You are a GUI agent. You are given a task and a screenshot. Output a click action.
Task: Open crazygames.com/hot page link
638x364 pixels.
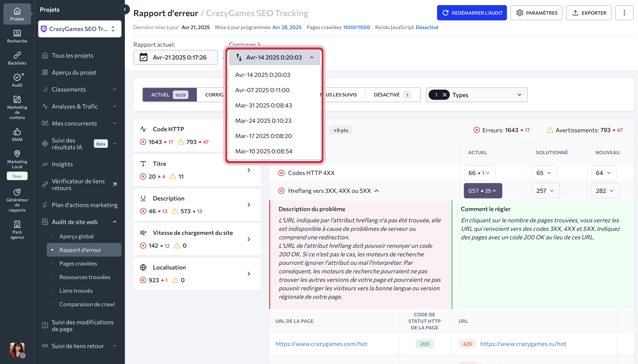321,344
